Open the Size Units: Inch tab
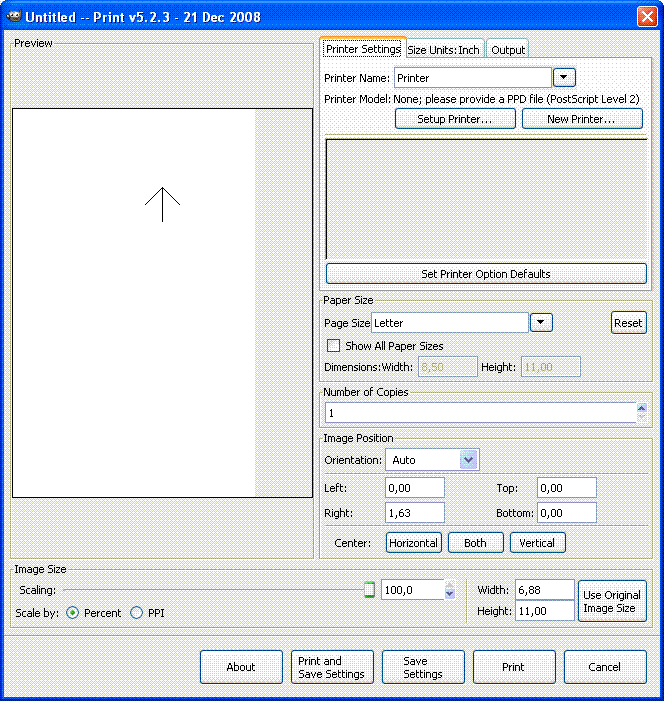The image size is (664, 701). [443, 50]
